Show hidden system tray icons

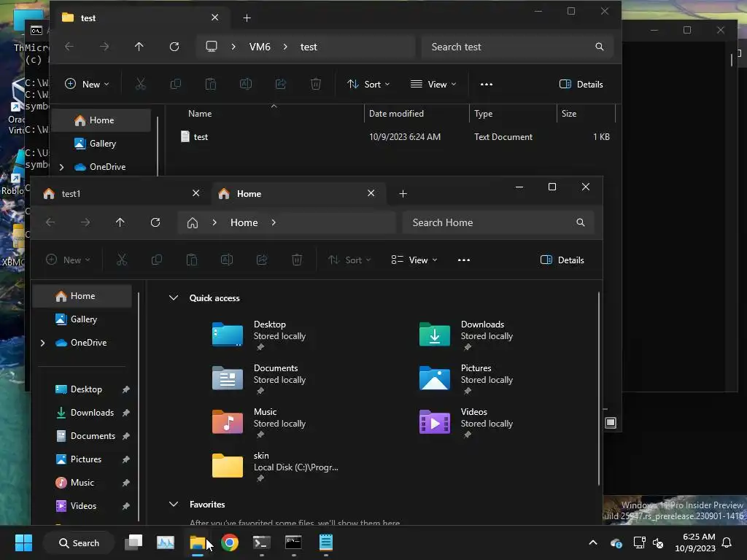593,542
